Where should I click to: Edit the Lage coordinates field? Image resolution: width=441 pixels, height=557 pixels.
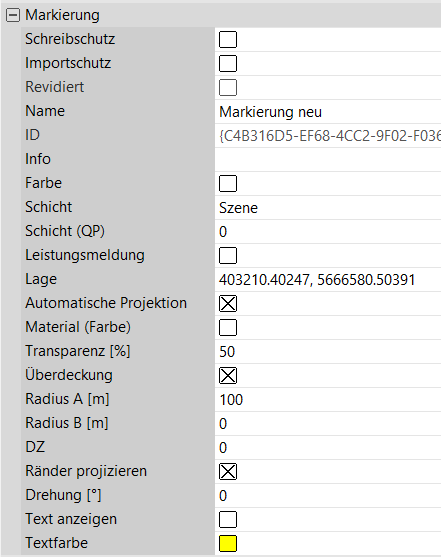pos(328,280)
